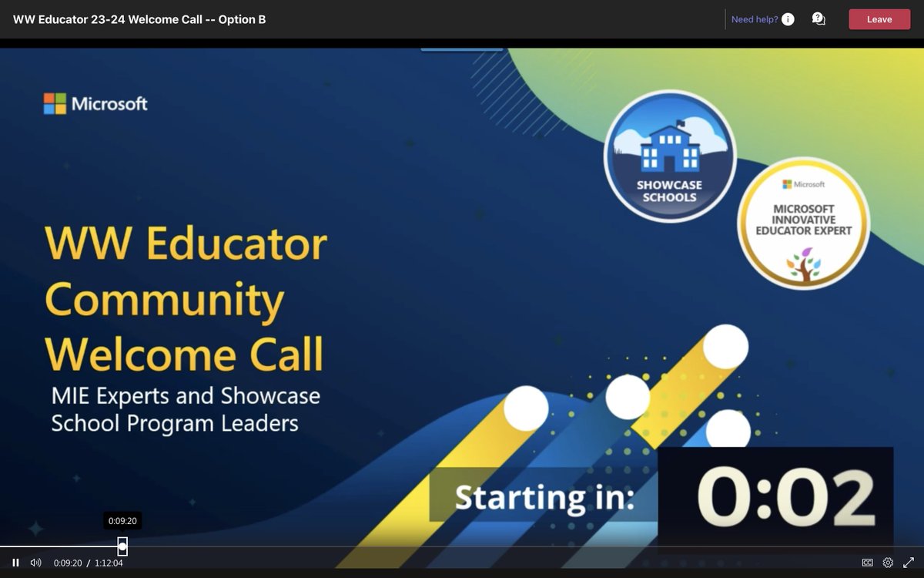Click the video progress bar

click(462, 546)
